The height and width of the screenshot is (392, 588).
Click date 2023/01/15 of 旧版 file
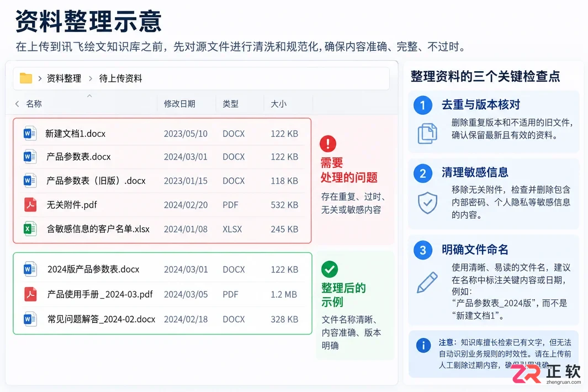tap(186, 181)
